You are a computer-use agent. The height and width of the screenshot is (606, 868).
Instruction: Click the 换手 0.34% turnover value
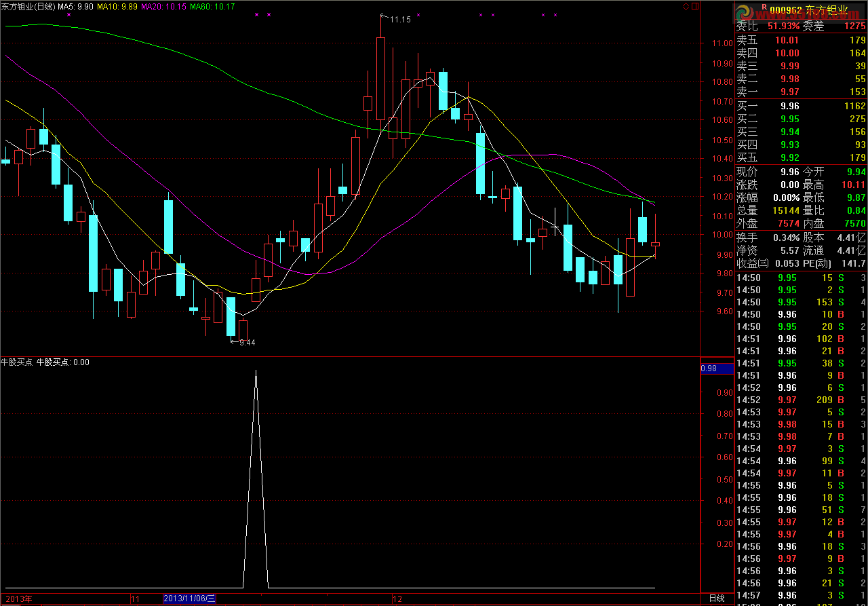(x=787, y=238)
